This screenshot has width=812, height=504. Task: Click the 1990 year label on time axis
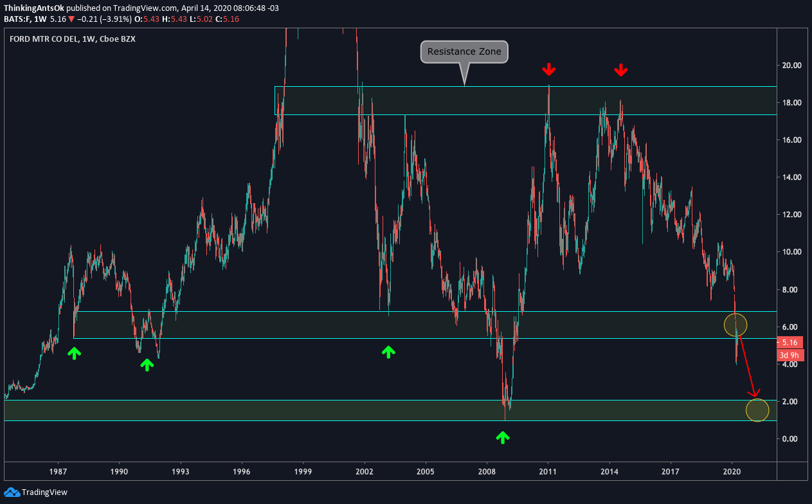click(x=119, y=471)
